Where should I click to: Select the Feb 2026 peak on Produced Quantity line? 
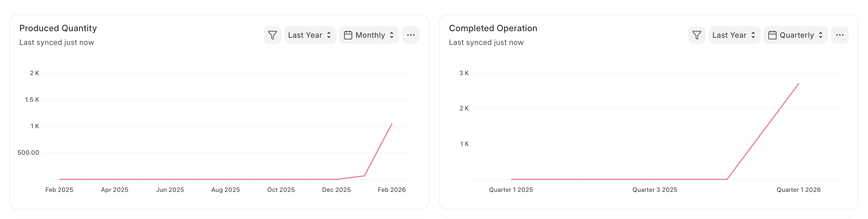coord(392,124)
